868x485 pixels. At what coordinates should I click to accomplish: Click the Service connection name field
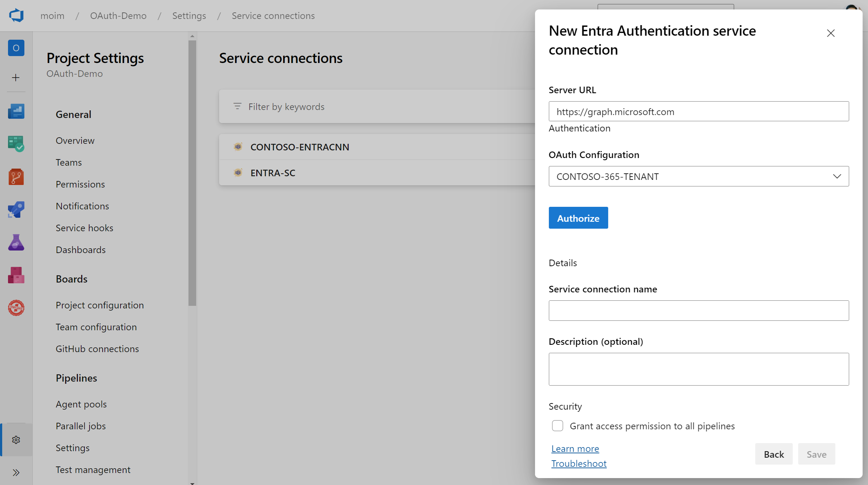tap(698, 311)
